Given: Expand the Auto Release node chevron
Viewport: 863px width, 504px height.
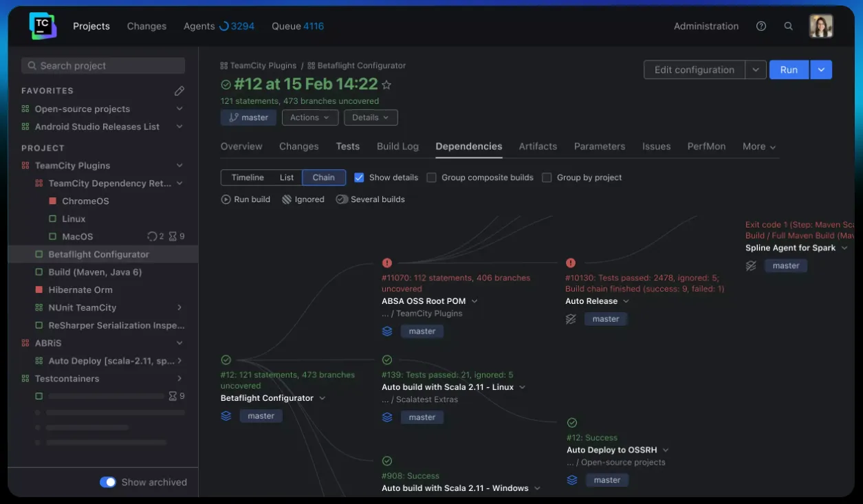Looking at the screenshot, I should (x=626, y=301).
